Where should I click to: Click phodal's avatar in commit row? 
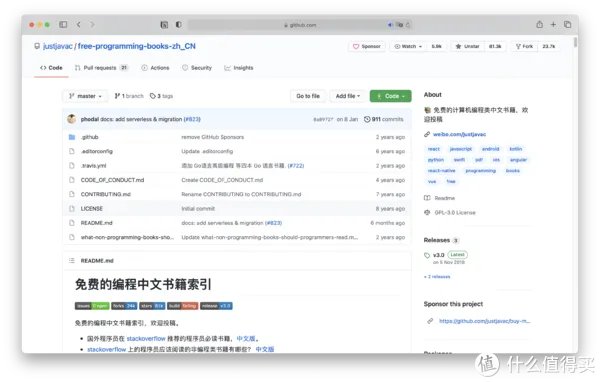(72, 119)
